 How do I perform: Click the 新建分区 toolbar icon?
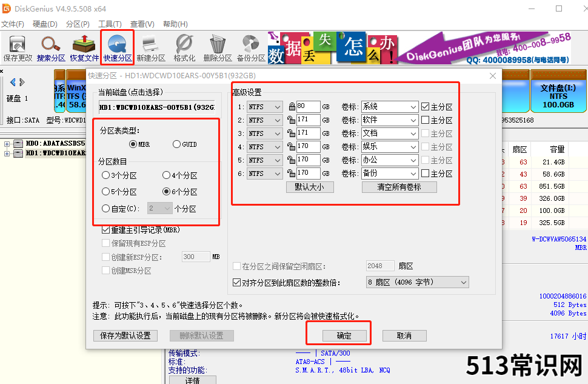click(151, 49)
